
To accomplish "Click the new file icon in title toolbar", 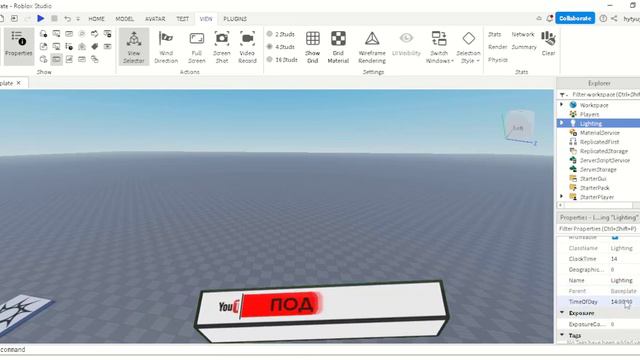I will pos(2,18).
